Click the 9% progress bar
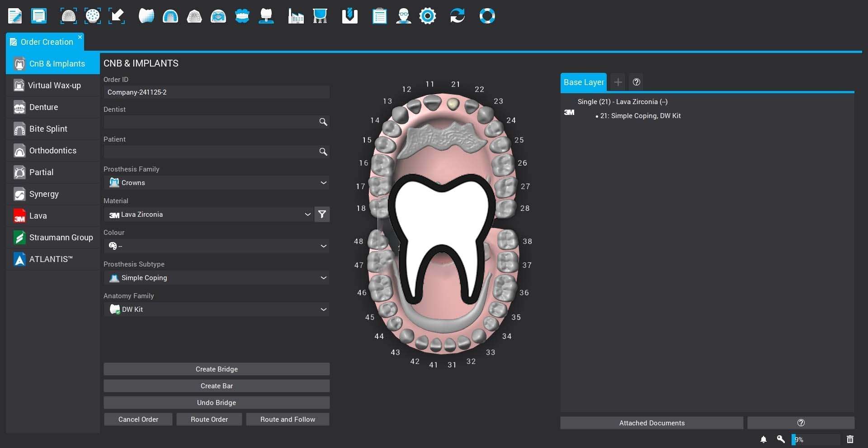Image resolution: width=868 pixels, height=448 pixels. click(x=816, y=439)
